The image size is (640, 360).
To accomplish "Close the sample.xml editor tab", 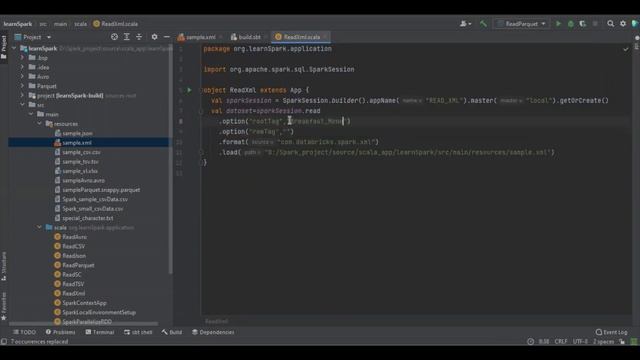I will pyautogui.click(x=221, y=37).
